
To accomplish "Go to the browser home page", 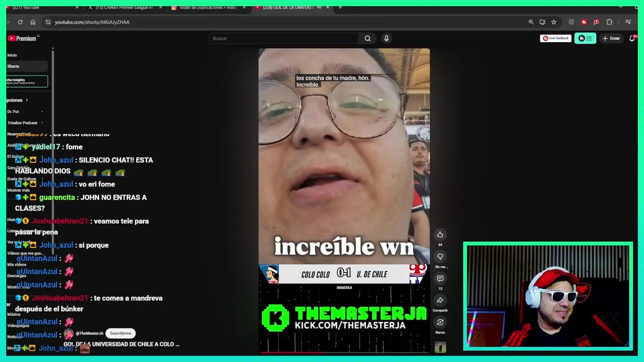I will click(x=33, y=22).
